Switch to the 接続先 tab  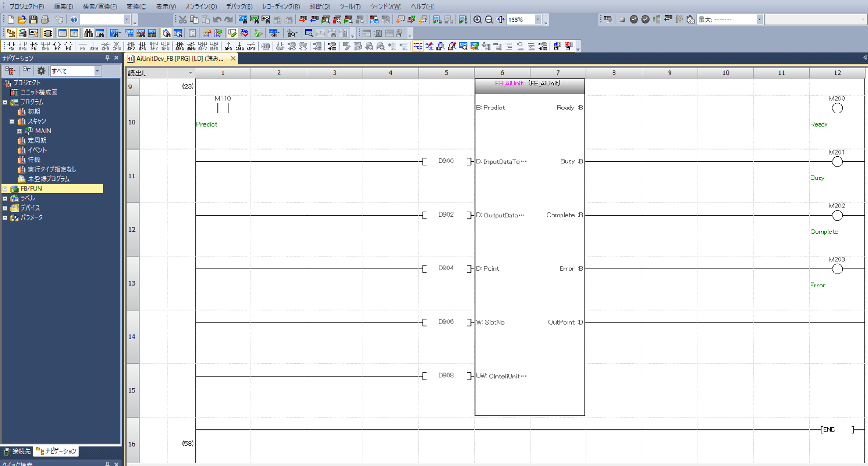click(17, 451)
